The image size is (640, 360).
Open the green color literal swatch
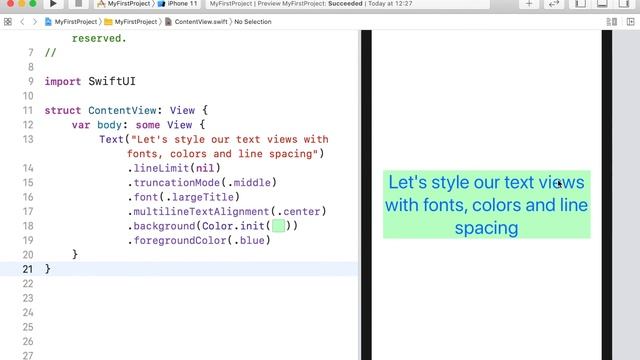point(278,226)
